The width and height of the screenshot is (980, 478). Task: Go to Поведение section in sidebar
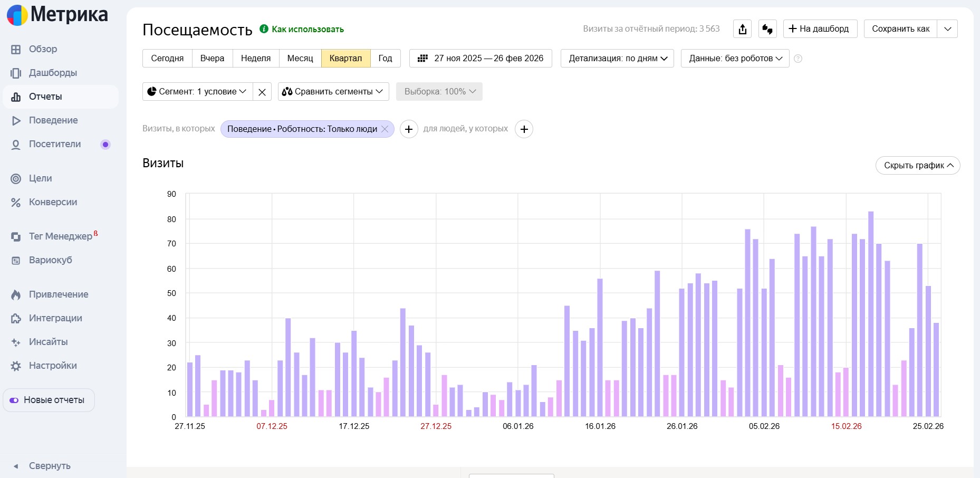pyautogui.click(x=53, y=120)
